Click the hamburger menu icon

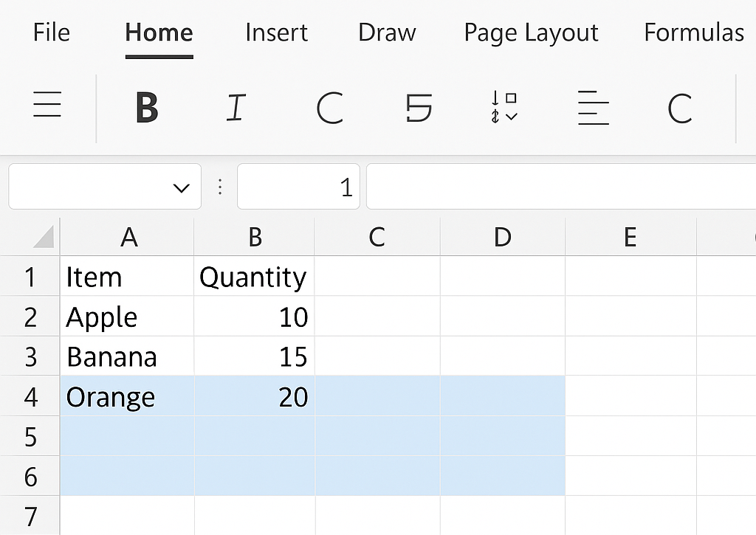coord(47,106)
